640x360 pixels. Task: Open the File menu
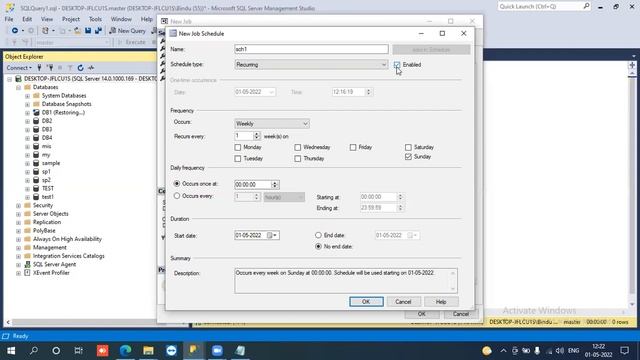9,19
